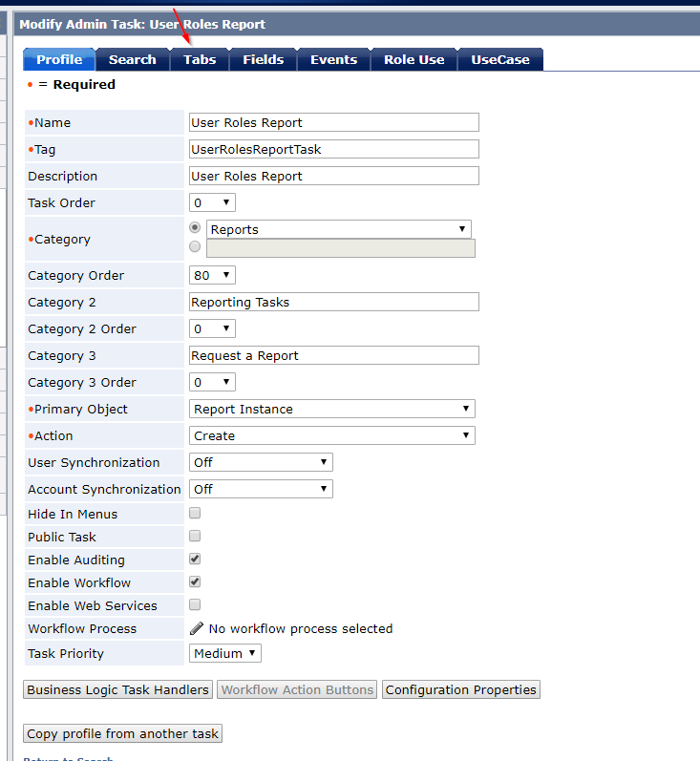The image size is (700, 761).
Task: Expand the Primary Object dropdown
Action: [x=332, y=409]
